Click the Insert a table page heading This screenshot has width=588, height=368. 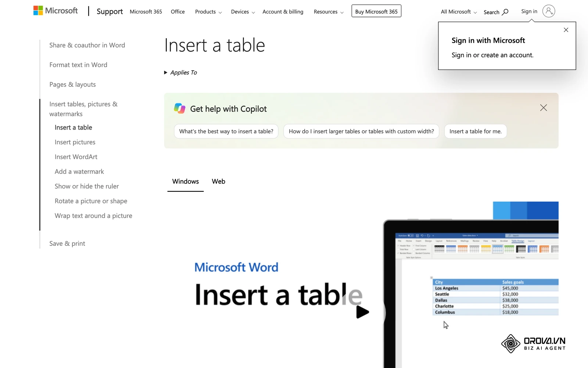(x=214, y=45)
